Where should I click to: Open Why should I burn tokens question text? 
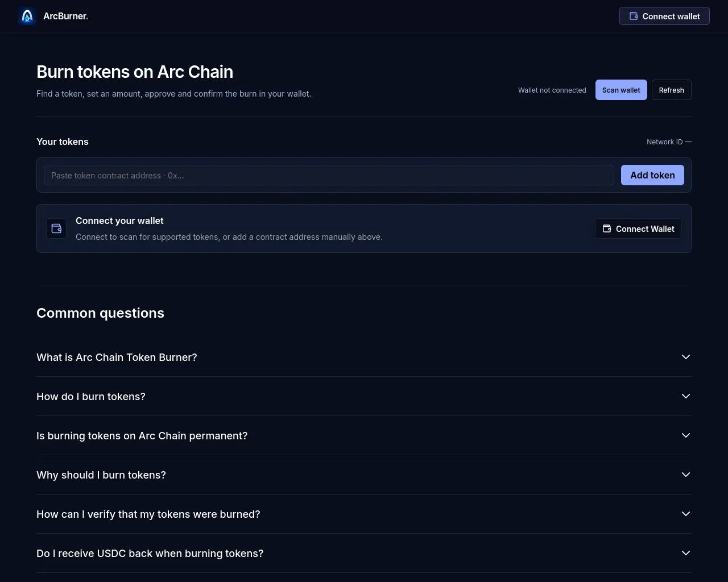(x=101, y=475)
